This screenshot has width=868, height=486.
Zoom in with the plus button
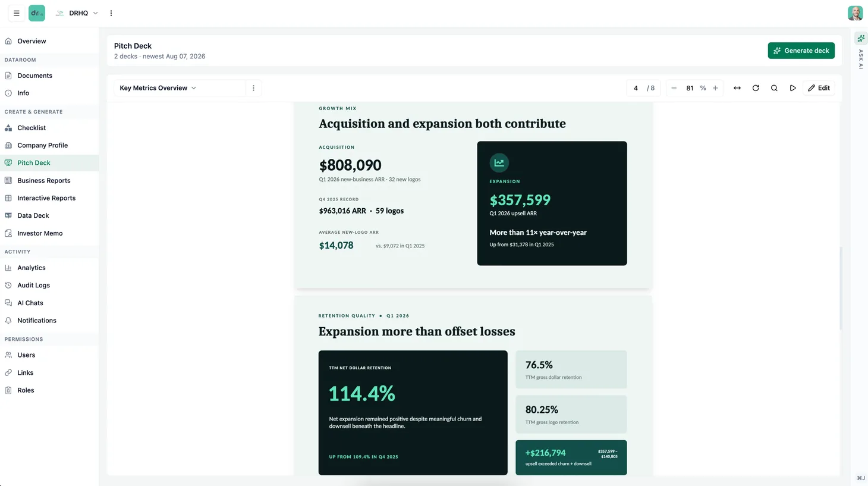point(715,88)
